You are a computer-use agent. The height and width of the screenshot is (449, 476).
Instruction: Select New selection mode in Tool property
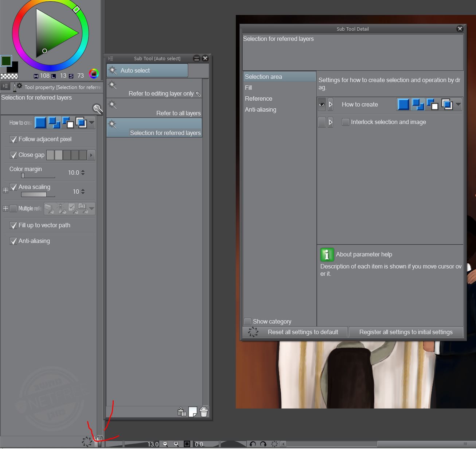pyautogui.click(x=40, y=123)
